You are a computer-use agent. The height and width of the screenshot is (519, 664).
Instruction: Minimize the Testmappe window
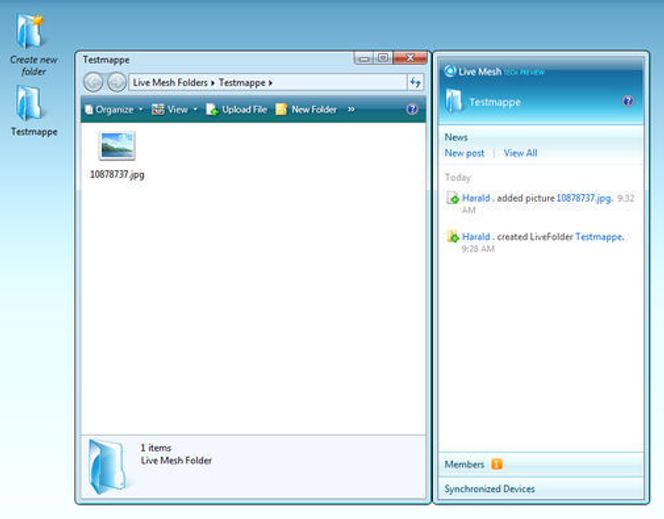tap(364, 58)
